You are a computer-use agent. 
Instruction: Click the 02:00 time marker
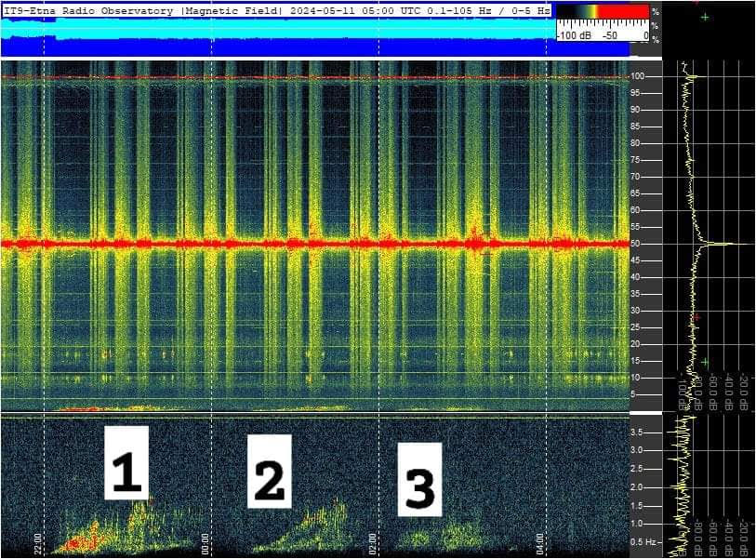372,541
